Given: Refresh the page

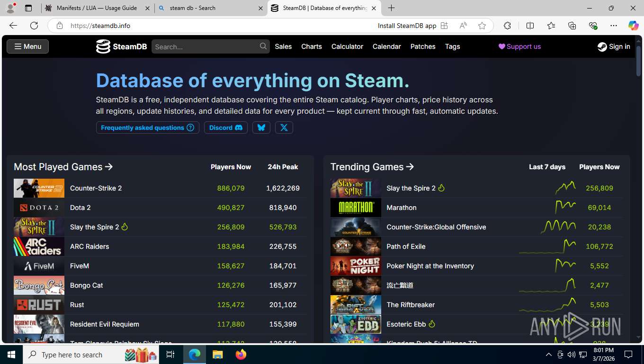Looking at the screenshot, I should tap(34, 26).
